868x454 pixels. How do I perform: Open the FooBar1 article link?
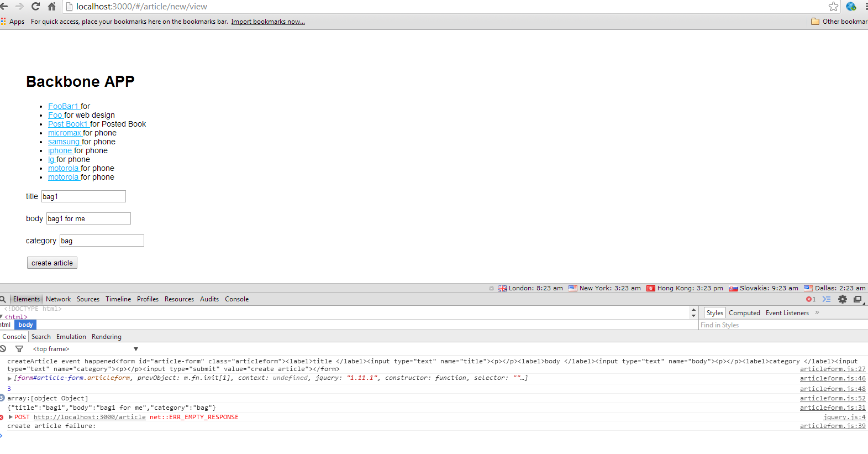coord(64,106)
